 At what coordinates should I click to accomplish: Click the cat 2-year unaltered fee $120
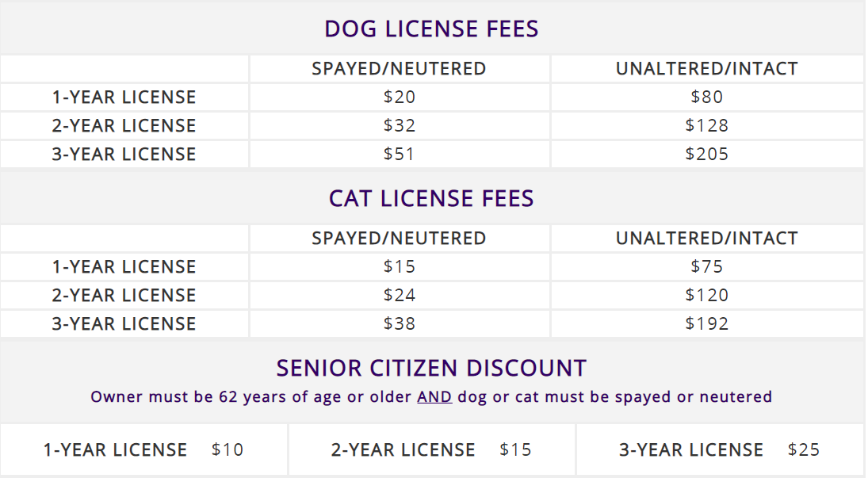pos(706,296)
